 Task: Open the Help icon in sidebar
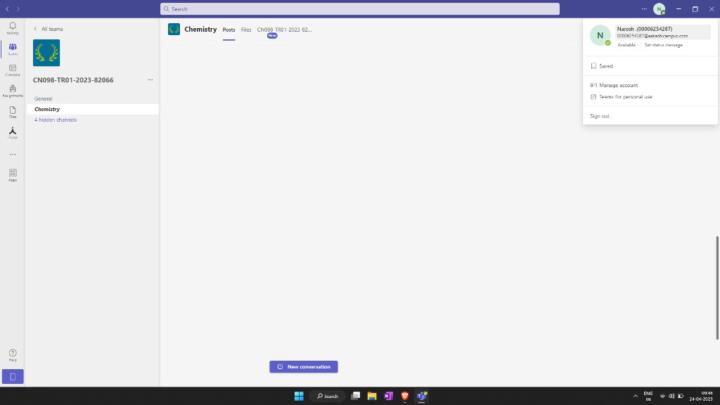tap(12, 355)
